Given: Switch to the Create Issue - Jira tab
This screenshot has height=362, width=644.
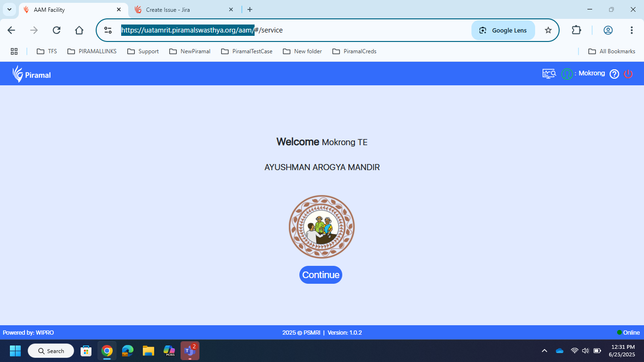Looking at the screenshot, I should 184,9.
